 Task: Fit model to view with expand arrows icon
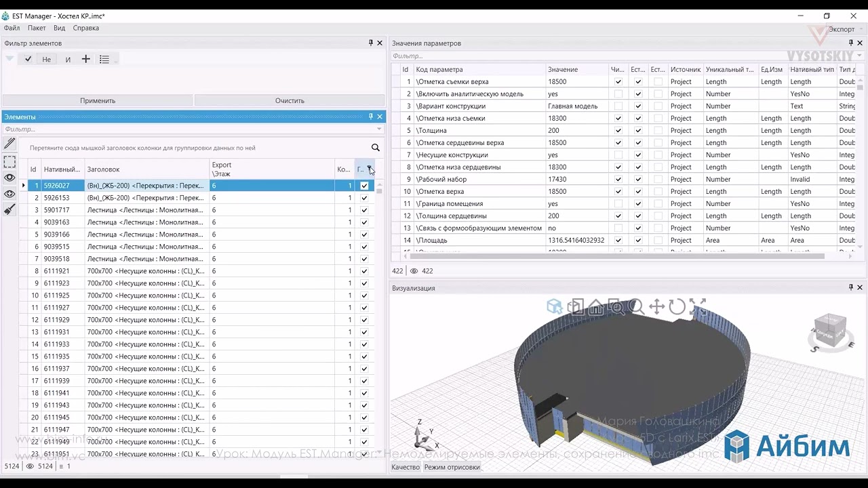[697, 307]
